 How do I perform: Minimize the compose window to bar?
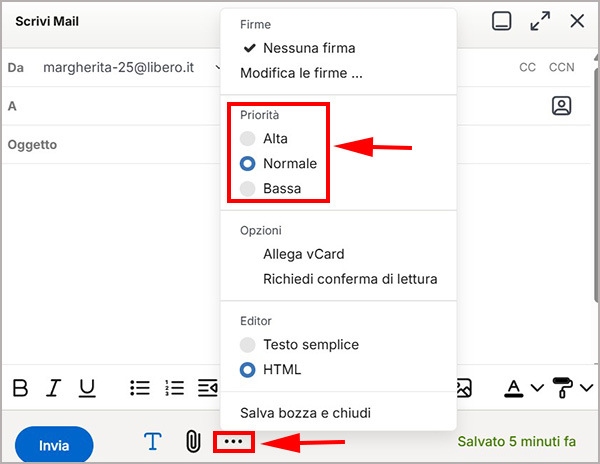click(501, 21)
